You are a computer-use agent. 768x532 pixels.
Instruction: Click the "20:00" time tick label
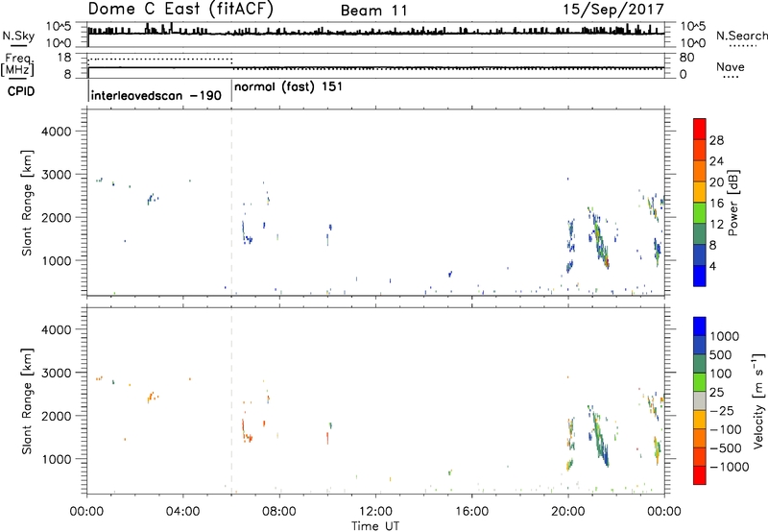(568, 512)
